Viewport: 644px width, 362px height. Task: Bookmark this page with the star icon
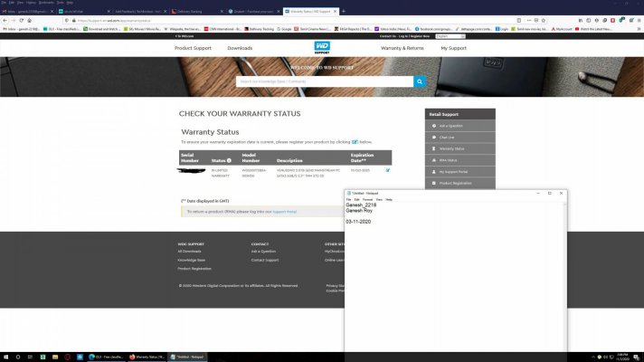pyautogui.click(x=543, y=20)
